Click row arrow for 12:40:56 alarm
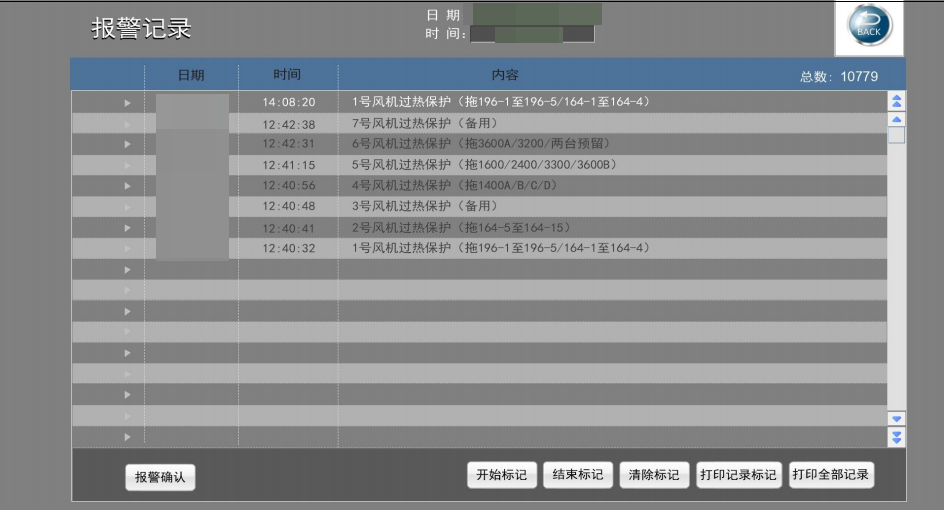 [127, 185]
